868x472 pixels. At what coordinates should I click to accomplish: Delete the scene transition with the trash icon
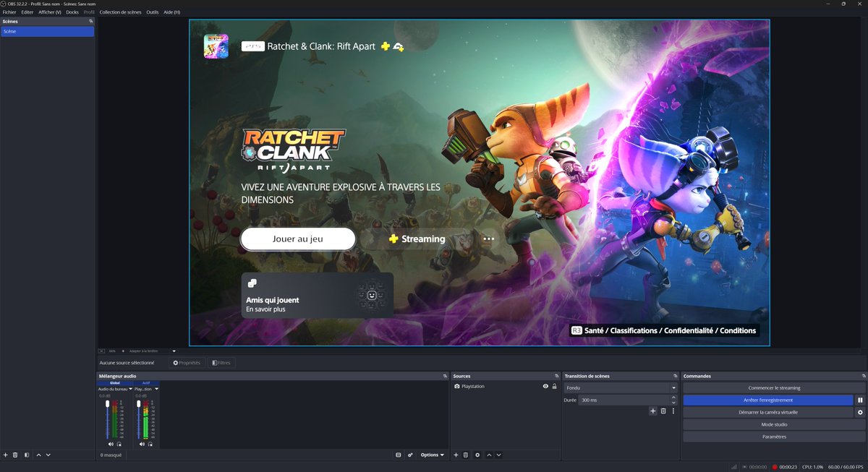click(x=663, y=411)
